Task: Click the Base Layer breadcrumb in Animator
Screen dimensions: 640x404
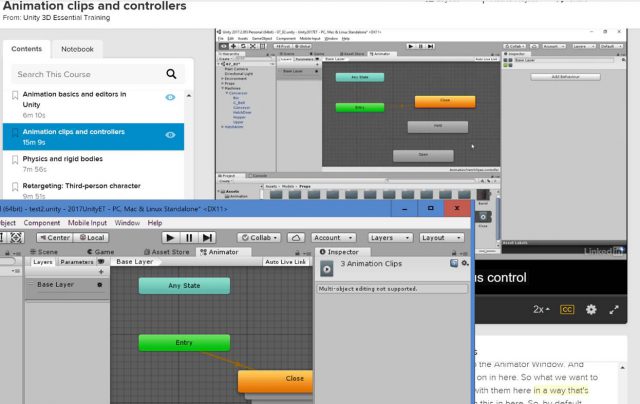Action: (x=135, y=262)
